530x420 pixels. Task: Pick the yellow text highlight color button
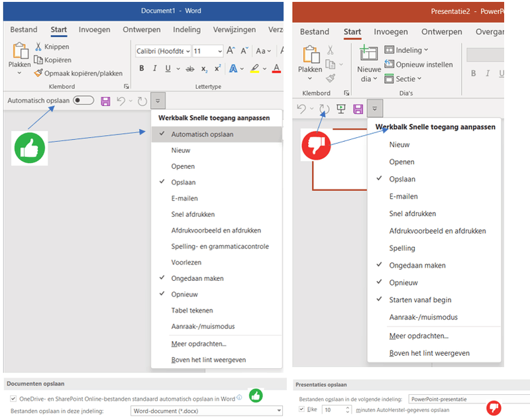(255, 69)
